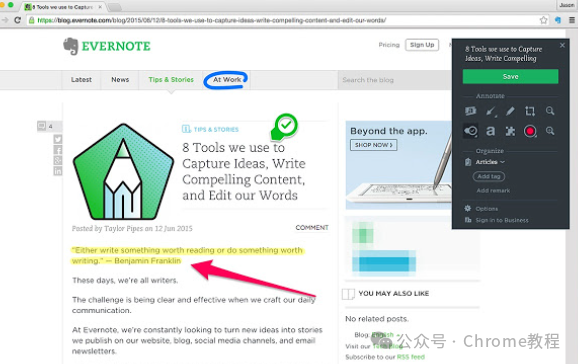The width and height of the screenshot is (578, 364).
Task: Open clipper Options
Action: (487, 209)
